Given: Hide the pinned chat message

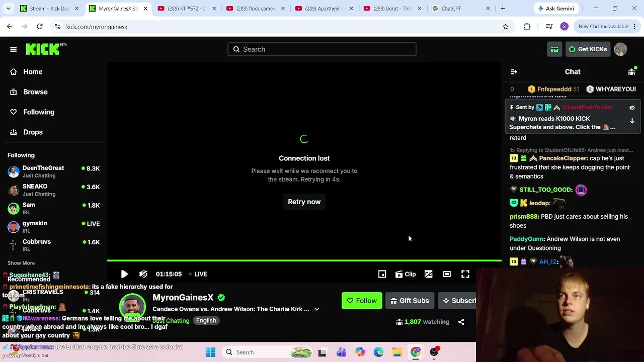Looking at the screenshot, I should [x=632, y=108].
